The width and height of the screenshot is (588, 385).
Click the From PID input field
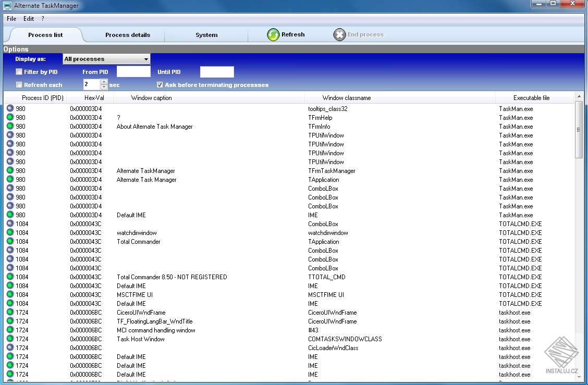click(x=133, y=71)
